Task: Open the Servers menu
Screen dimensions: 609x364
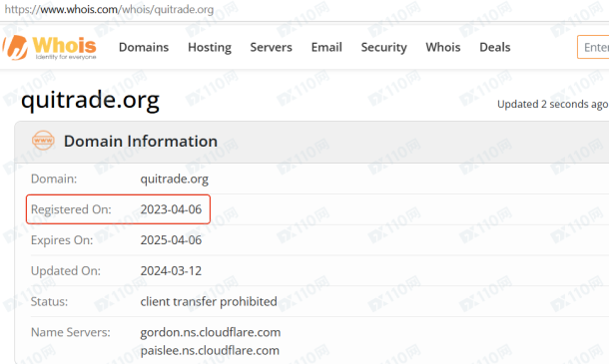Action: coord(272,47)
